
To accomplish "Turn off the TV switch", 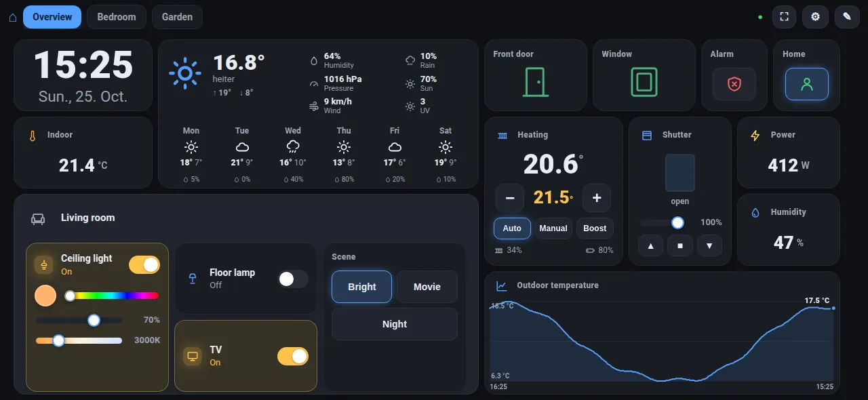I will click(293, 356).
